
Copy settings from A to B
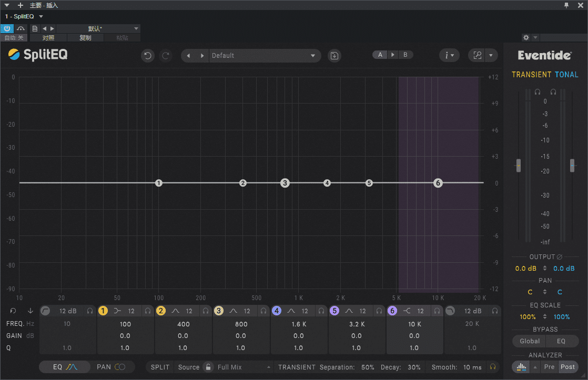[x=393, y=55]
